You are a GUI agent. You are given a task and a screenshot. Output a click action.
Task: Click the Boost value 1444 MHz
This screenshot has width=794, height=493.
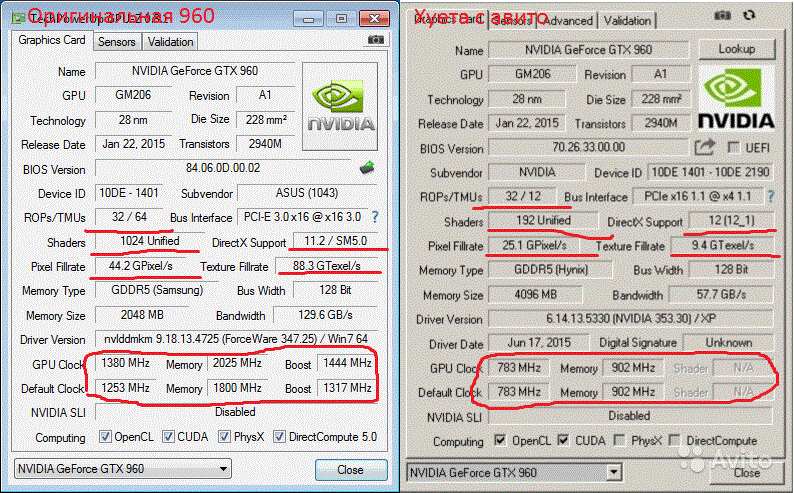[347, 363]
